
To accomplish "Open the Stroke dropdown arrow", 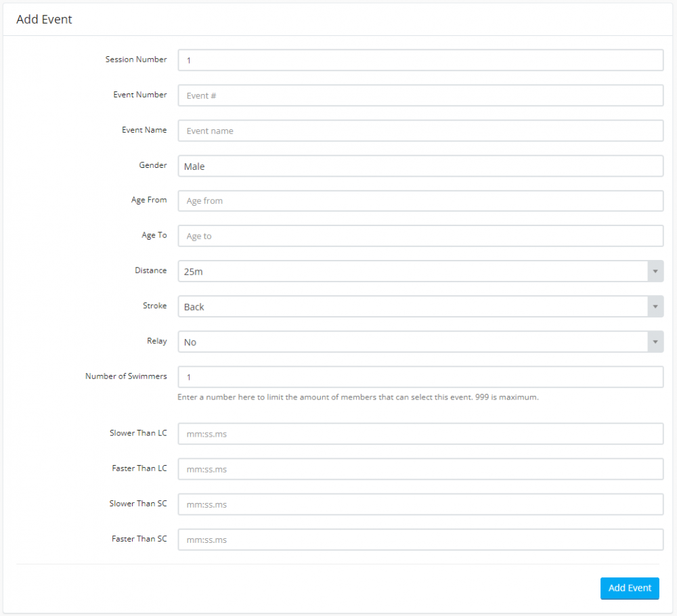I will pyautogui.click(x=655, y=306).
